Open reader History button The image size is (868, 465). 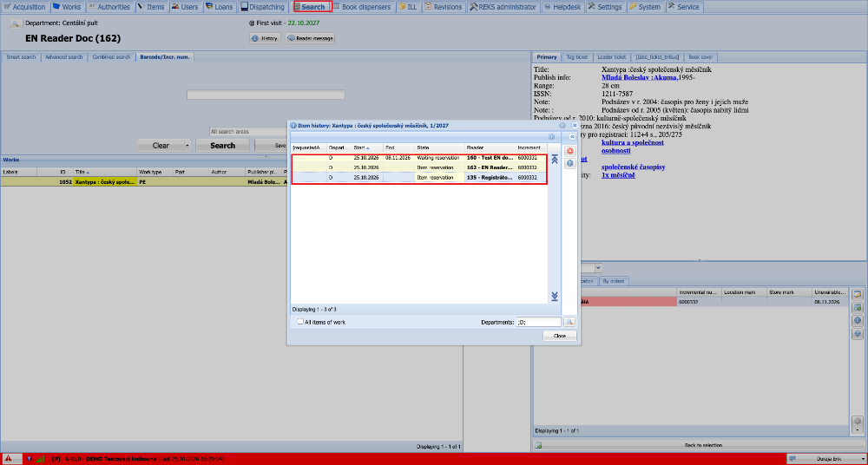click(x=265, y=38)
